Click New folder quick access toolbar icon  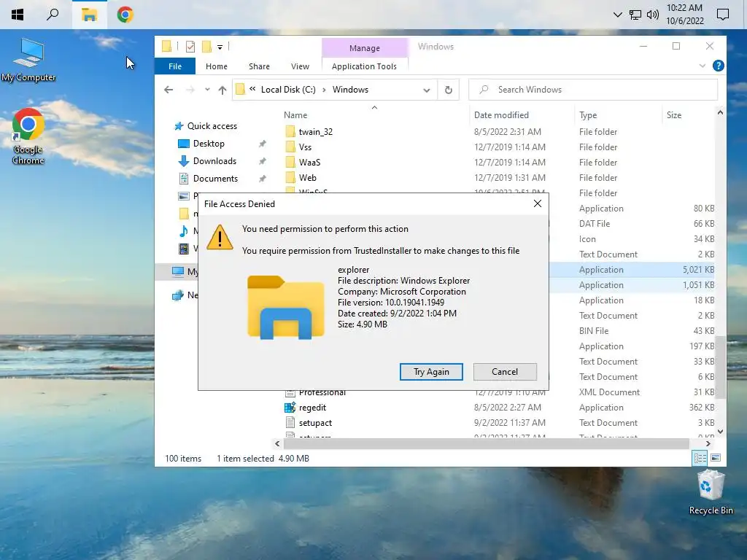click(206, 47)
